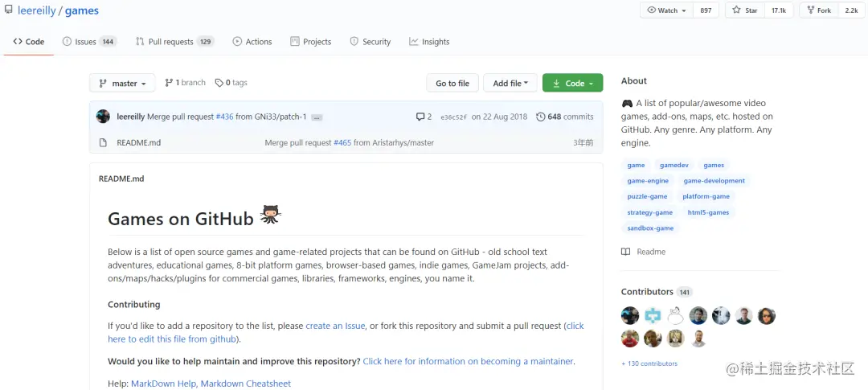Expand the Add file dropdown
Image resolution: width=868 pixels, height=390 pixels.
click(x=510, y=83)
